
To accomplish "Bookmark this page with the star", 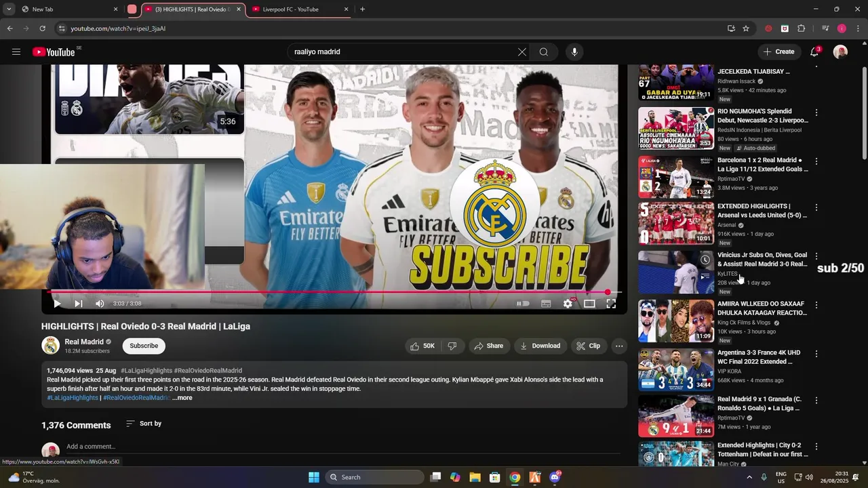I will 746,28.
